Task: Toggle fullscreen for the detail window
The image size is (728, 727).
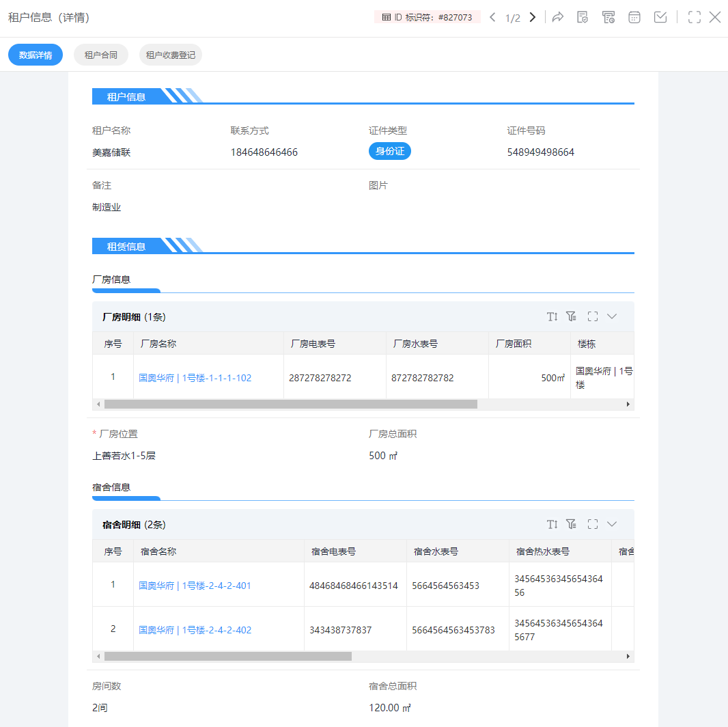Action: (x=695, y=18)
